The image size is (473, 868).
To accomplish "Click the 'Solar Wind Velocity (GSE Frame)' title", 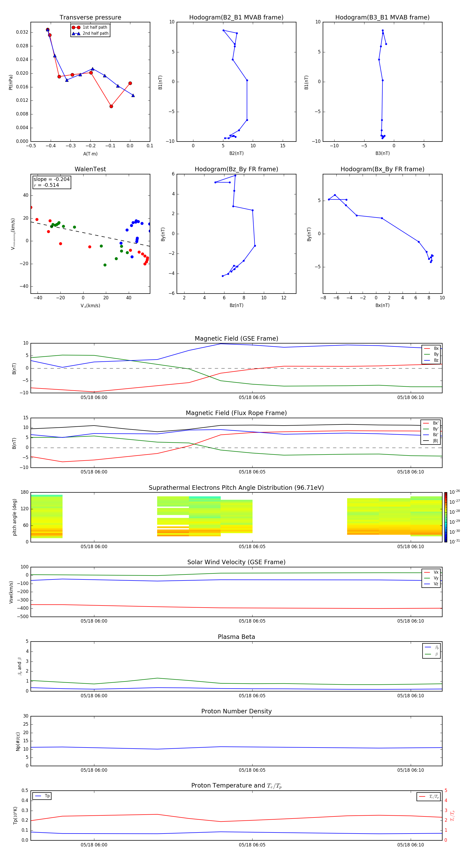I will coord(236,562).
